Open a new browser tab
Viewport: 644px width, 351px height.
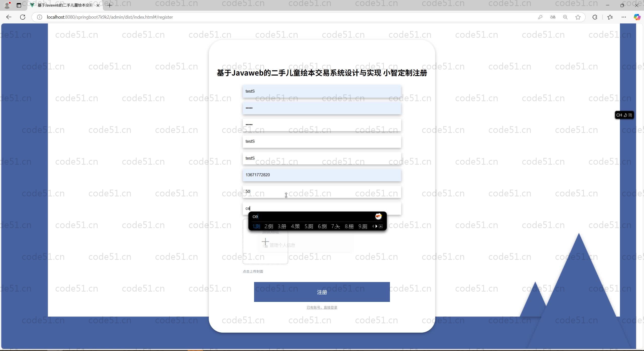109,5
